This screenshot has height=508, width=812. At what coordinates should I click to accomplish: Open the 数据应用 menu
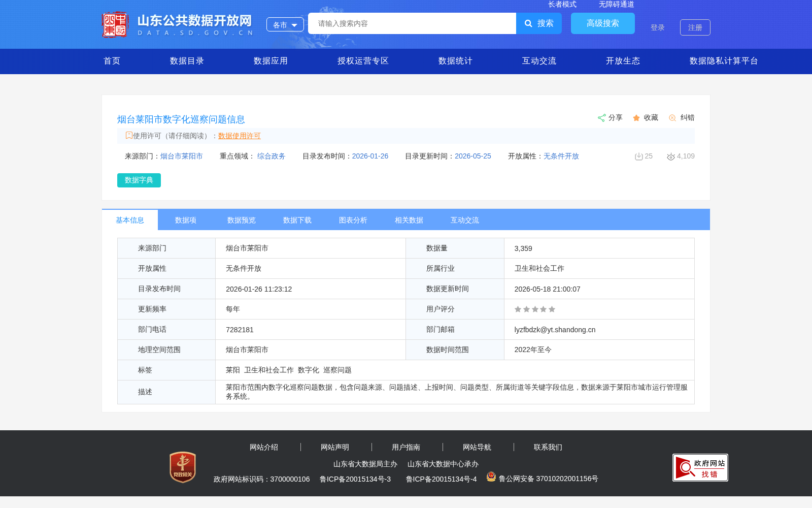click(x=271, y=61)
